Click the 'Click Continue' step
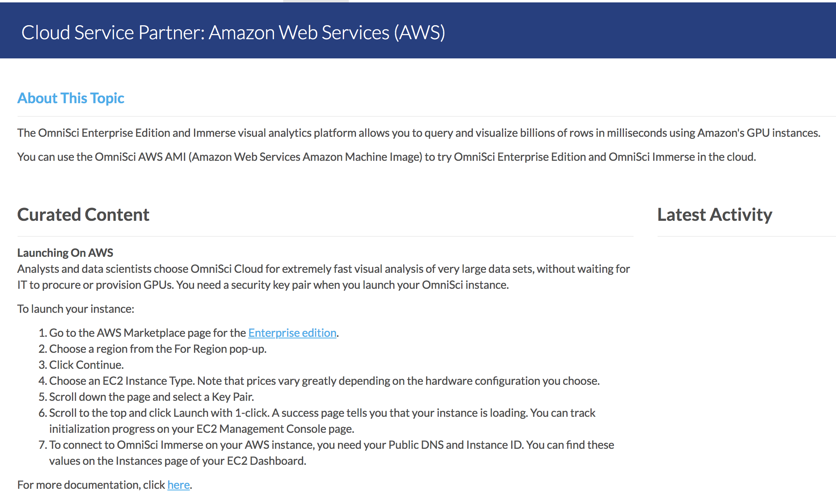This screenshot has width=836, height=504. pyautogui.click(x=86, y=365)
